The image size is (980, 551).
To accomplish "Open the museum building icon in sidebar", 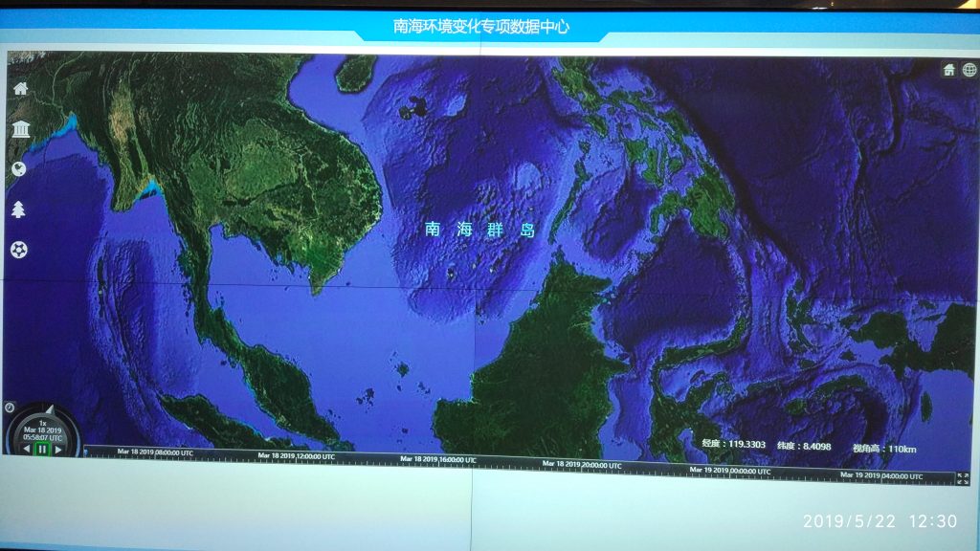I will tap(20, 129).
